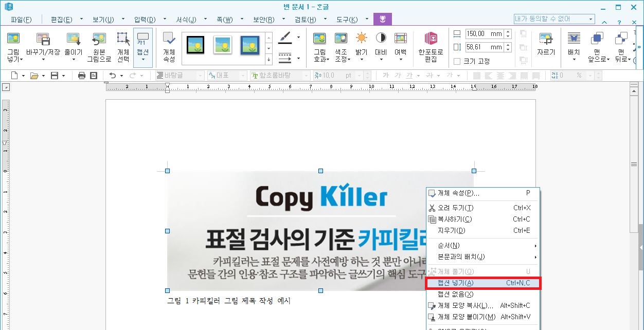The width and height of the screenshot is (644, 330).
Task: Click the save disk icon
Action: [55, 76]
